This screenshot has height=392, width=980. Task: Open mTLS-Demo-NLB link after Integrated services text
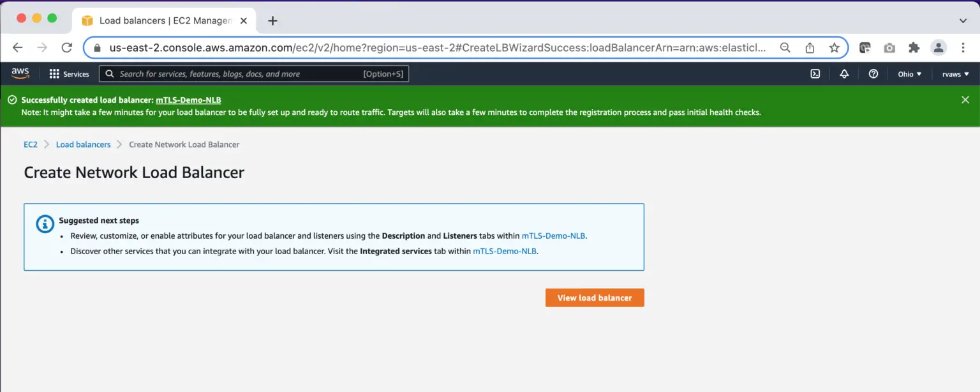[x=505, y=252]
